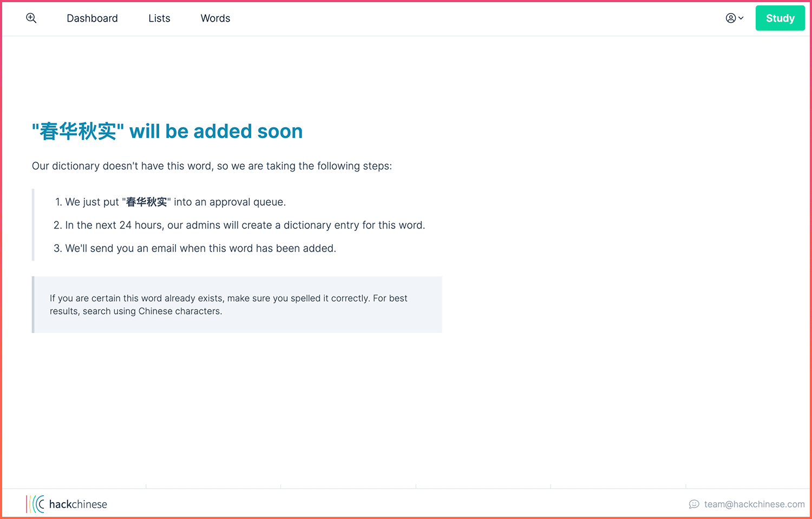Open search with the magnifier icon
The image size is (812, 519).
pos(31,18)
